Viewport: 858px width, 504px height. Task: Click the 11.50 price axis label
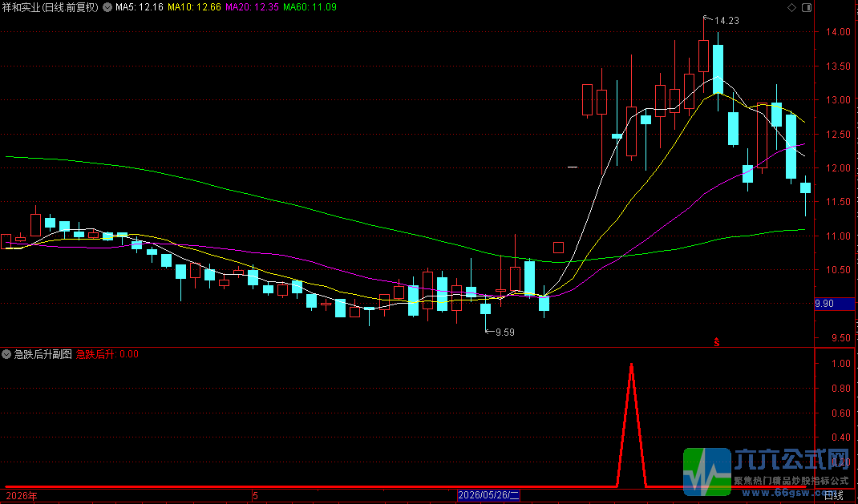[838, 202]
